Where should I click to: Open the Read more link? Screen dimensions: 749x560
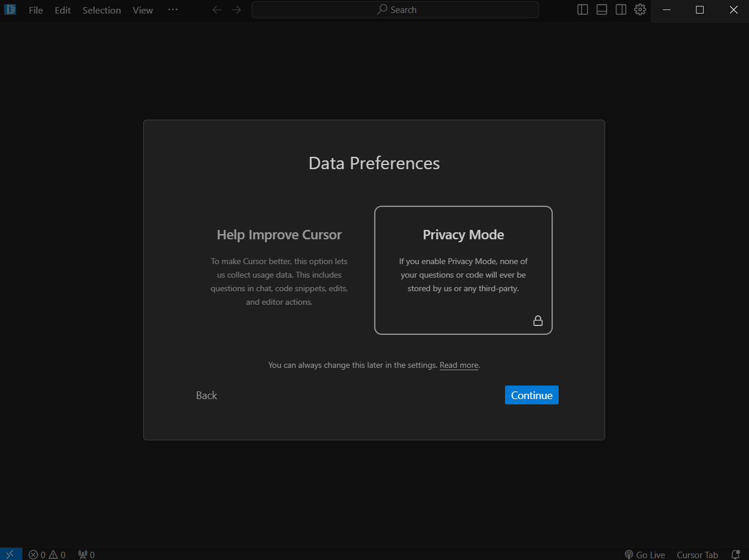pyautogui.click(x=459, y=365)
